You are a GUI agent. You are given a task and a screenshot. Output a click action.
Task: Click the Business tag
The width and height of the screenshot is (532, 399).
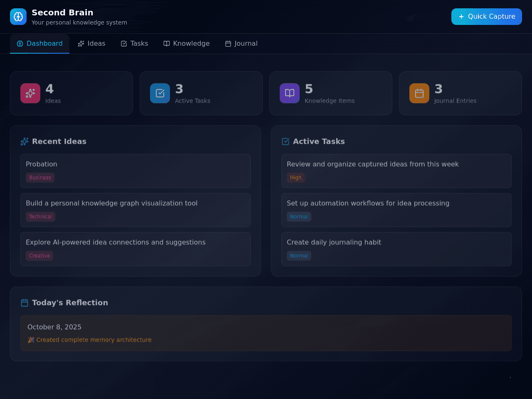tap(40, 177)
